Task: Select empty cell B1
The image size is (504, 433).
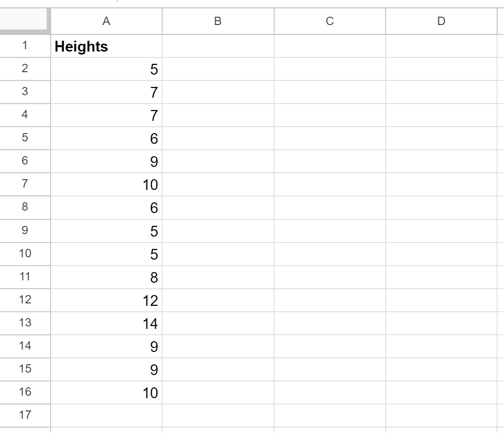Action: point(218,46)
